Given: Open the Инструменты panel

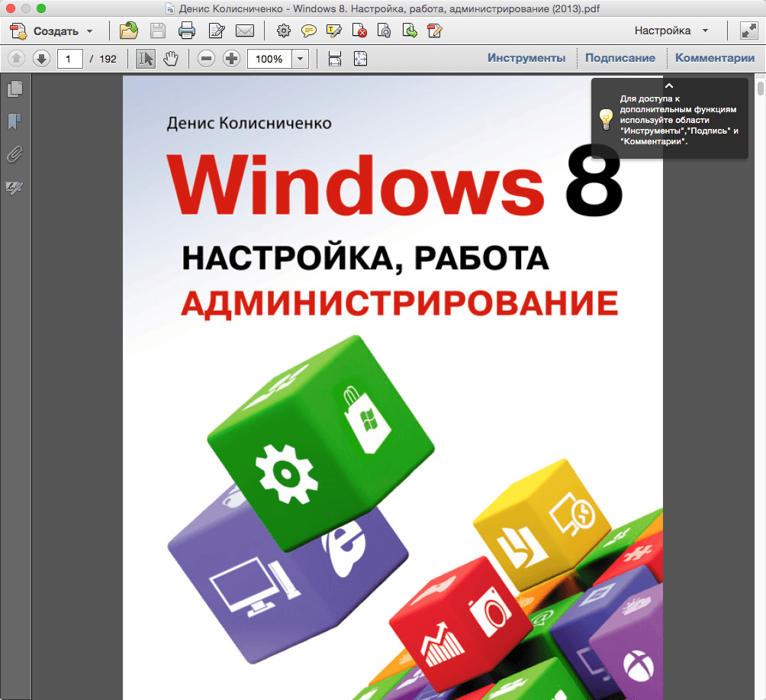Looking at the screenshot, I should pyautogui.click(x=526, y=58).
